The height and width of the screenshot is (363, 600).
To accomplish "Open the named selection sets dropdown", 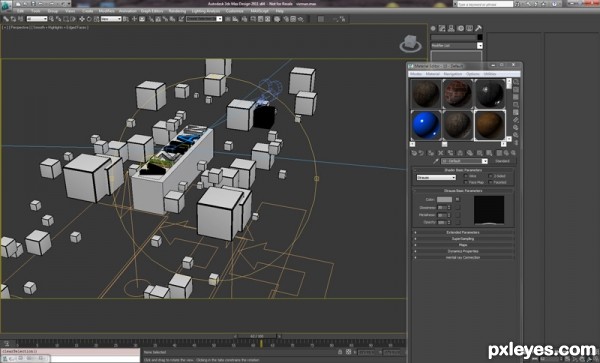I will click(x=204, y=19).
